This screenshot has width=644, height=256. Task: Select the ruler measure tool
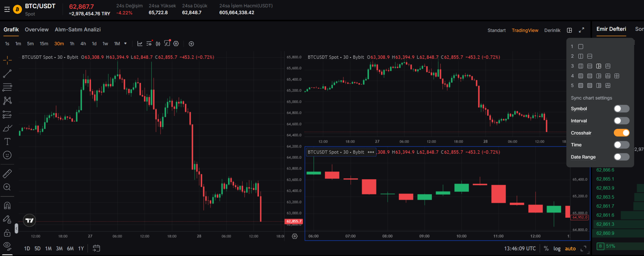pos(7,173)
